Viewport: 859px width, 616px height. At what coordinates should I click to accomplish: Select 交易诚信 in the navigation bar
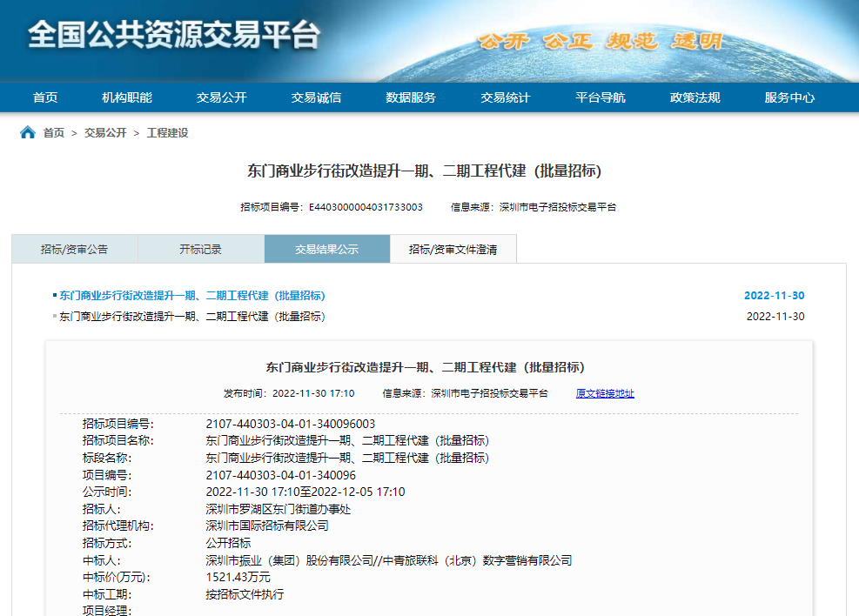click(316, 97)
